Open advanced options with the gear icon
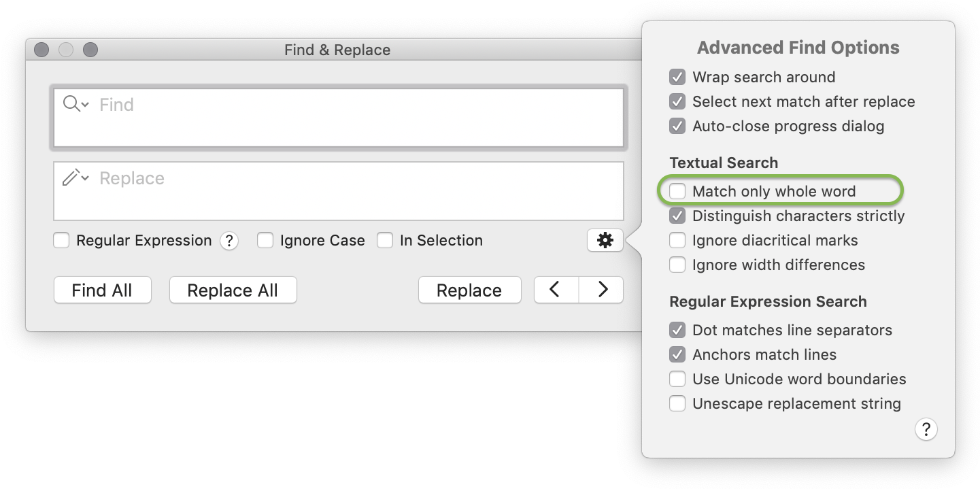 pyautogui.click(x=604, y=240)
